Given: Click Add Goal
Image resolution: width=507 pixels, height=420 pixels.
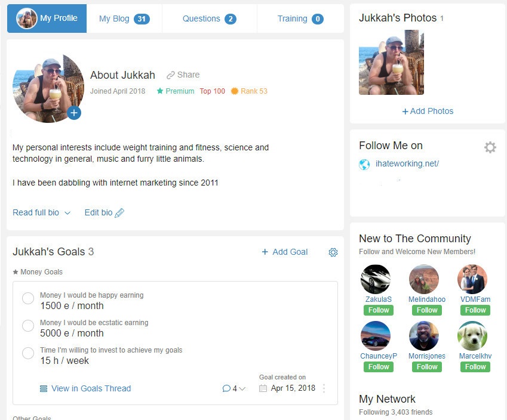Looking at the screenshot, I should coord(284,252).
